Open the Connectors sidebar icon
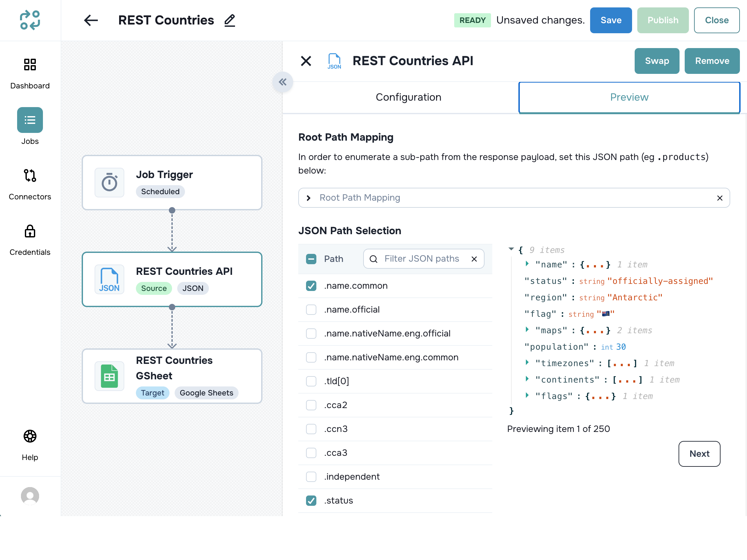Image resolution: width=747 pixels, height=560 pixels. [30, 175]
